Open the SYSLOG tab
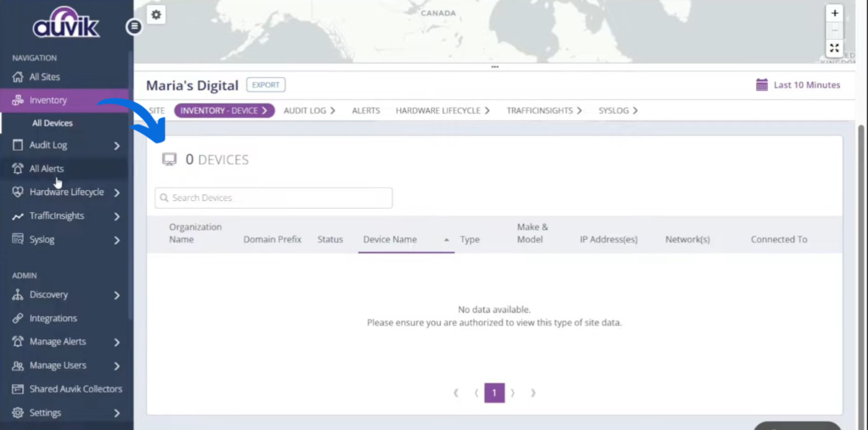The height and width of the screenshot is (430, 868). [618, 110]
